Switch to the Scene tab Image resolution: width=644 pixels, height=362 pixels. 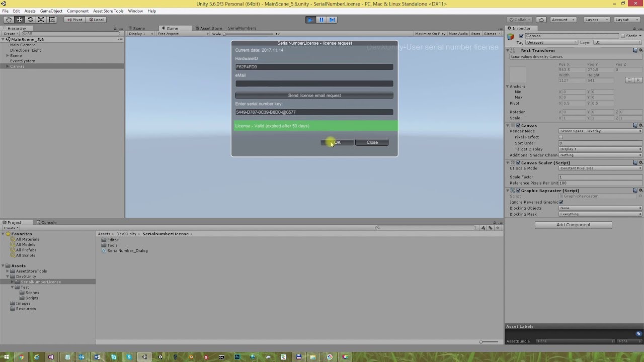136,29
